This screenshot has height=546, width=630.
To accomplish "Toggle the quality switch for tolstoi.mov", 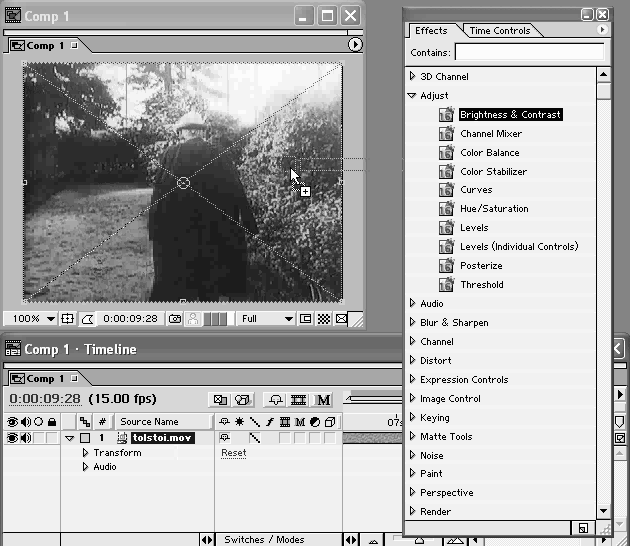I will (x=254, y=438).
